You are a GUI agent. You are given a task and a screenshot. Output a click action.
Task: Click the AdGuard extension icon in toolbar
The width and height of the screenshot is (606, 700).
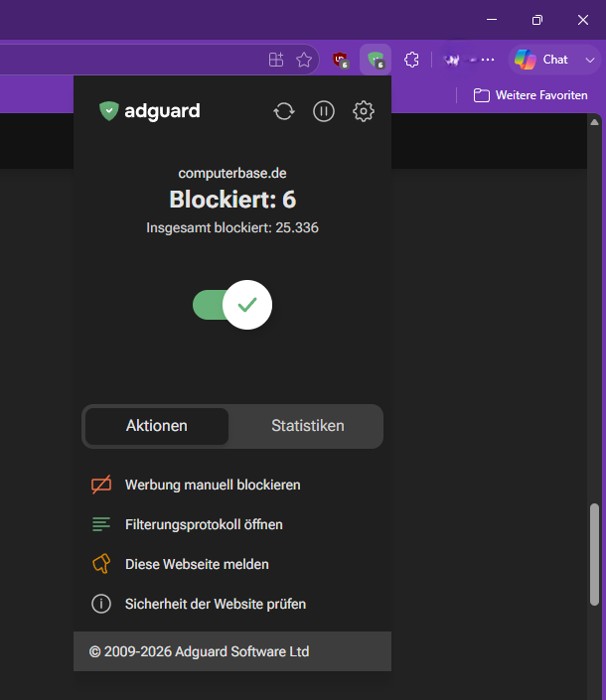pyautogui.click(x=376, y=60)
